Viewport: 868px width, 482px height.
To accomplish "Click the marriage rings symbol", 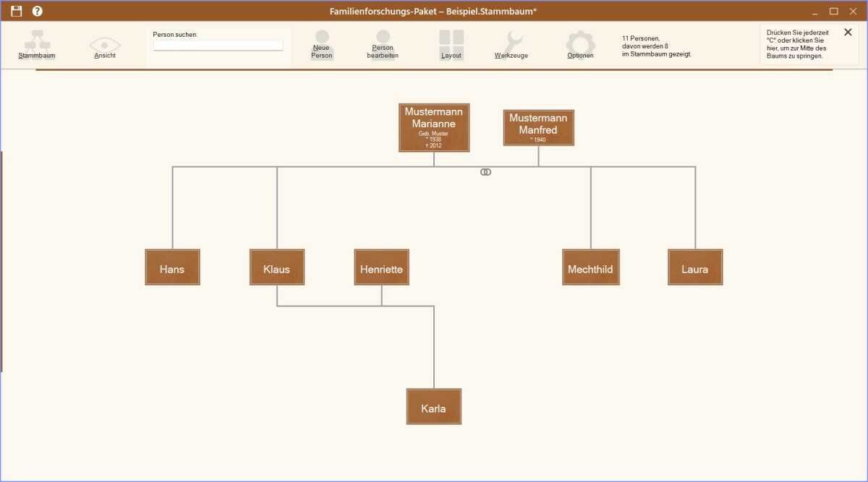I will pyautogui.click(x=486, y=172).
